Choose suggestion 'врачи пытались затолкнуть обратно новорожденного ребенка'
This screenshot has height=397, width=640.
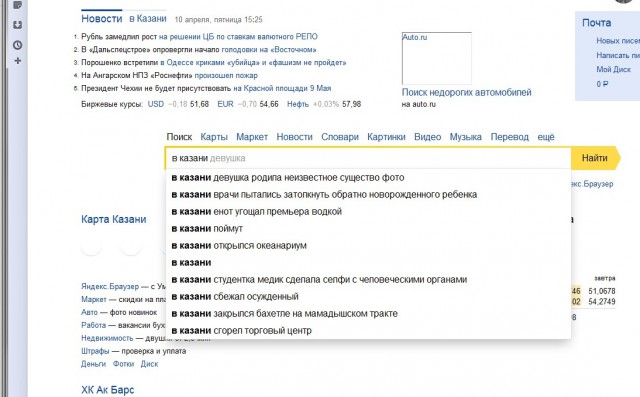click(368, 195)
